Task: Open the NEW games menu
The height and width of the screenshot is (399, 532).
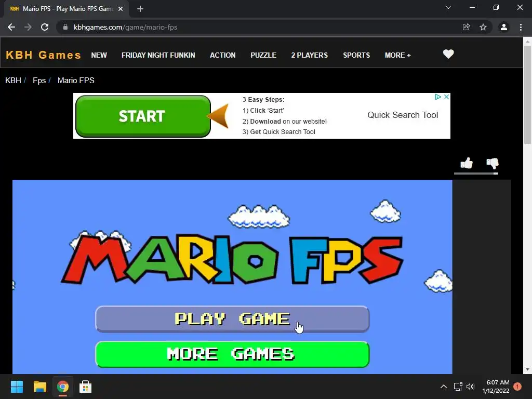Action: [99, 55]
